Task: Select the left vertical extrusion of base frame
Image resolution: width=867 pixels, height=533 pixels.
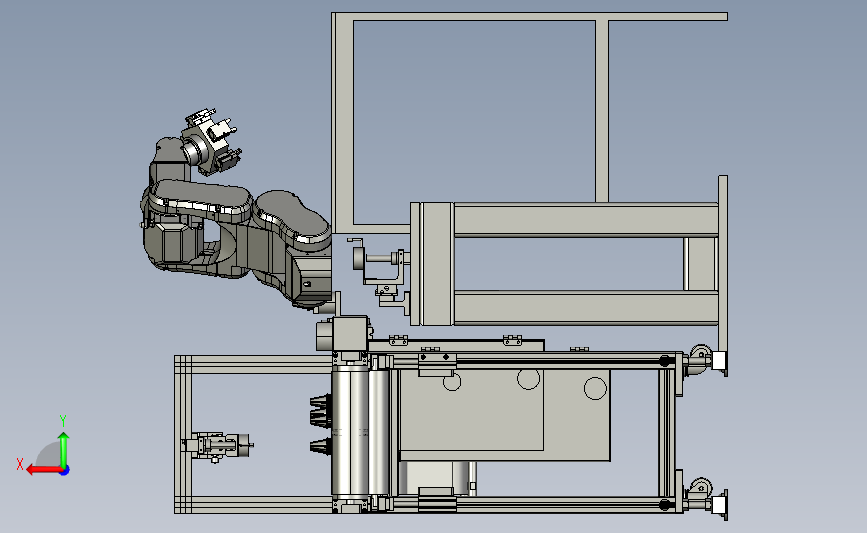Action: click(183, 435)
